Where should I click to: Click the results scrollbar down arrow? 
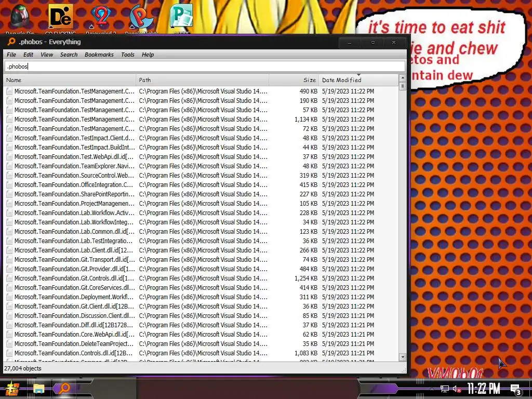coord(403,357)
